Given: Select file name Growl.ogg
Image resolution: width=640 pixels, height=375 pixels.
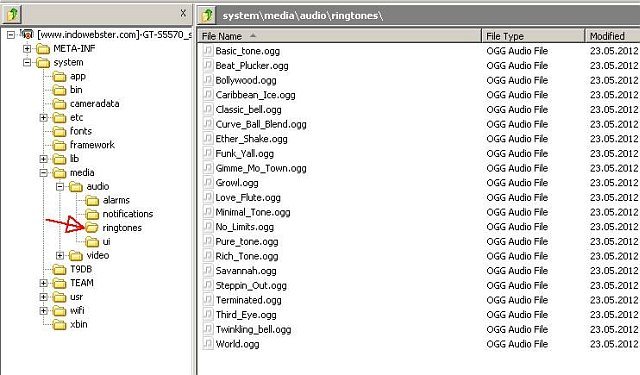Looking at the screenshot, I should click(237, 183).
